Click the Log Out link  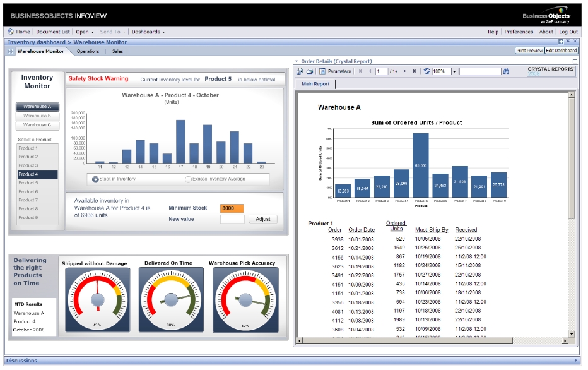(x=568, y=32)
